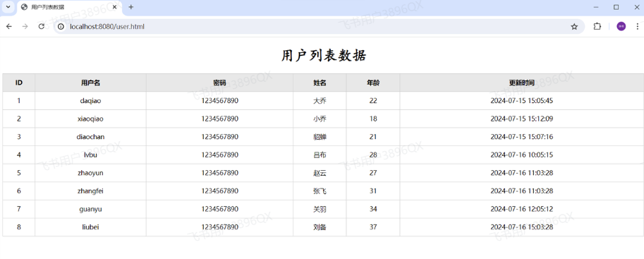Click ID cell 5 in zhaoyun row
This screenshot has width=644, height=259.
tap(19, 173)
